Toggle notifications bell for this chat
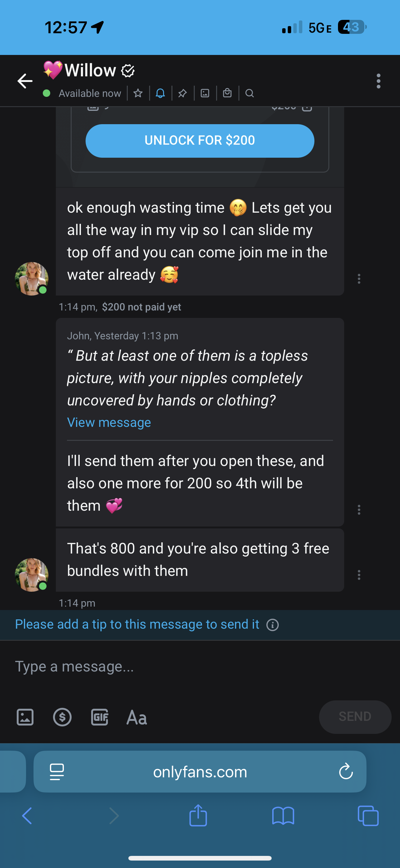Screen dimensions: 400x868 [x=160, y=93]
